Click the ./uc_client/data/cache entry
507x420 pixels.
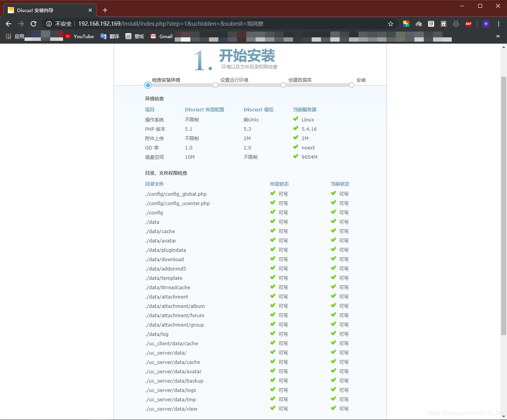pyautogui.click(x=172, y=344)
